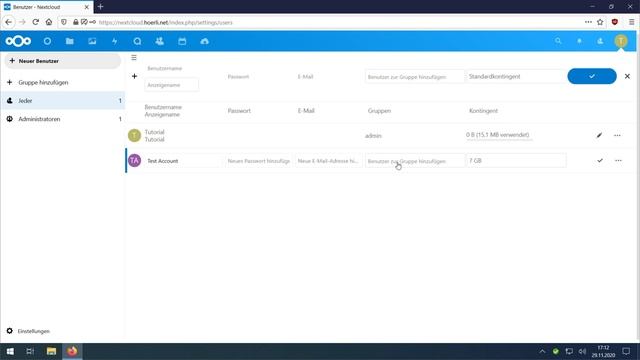The image size is (640, 360).
Task: Click Neue E-Mail-Adresse field for Test Account
Action: 328,161
